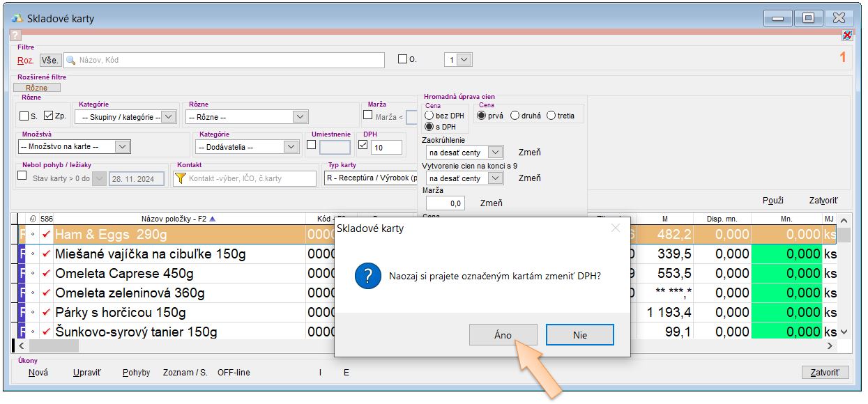Open the Rôzne tab in extended filters

coord(36,88)
